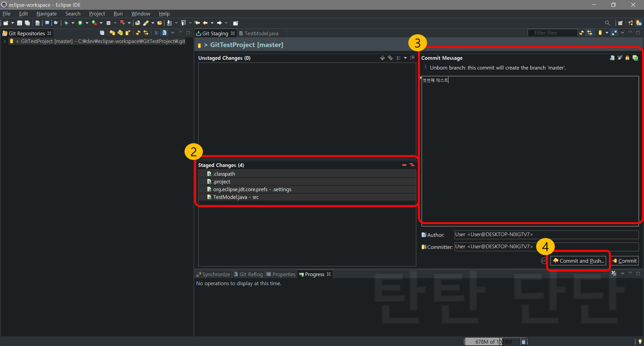Click the Search magnifier icon at top right

click(607, 23)
